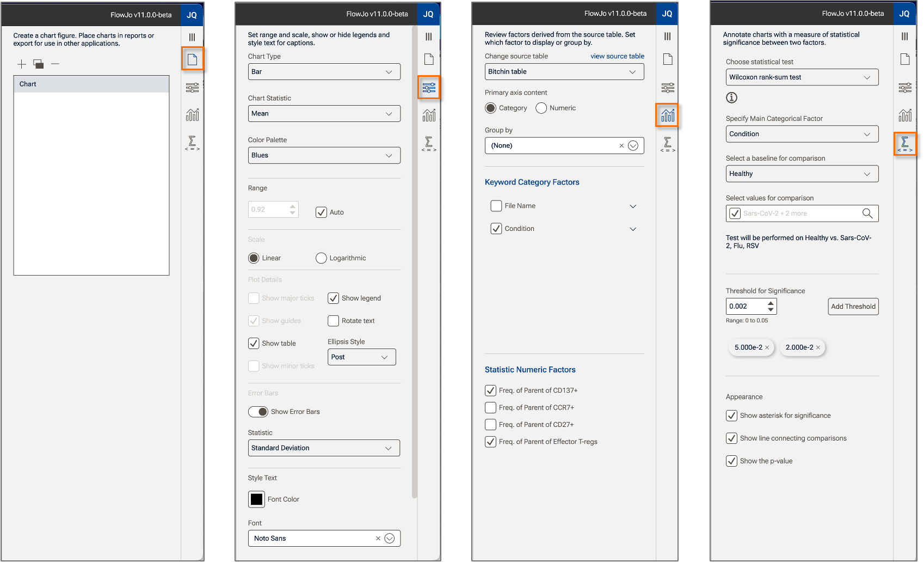Click the sliders icon in third panel sidebar

pyautogui.click(x=668, y=88)
